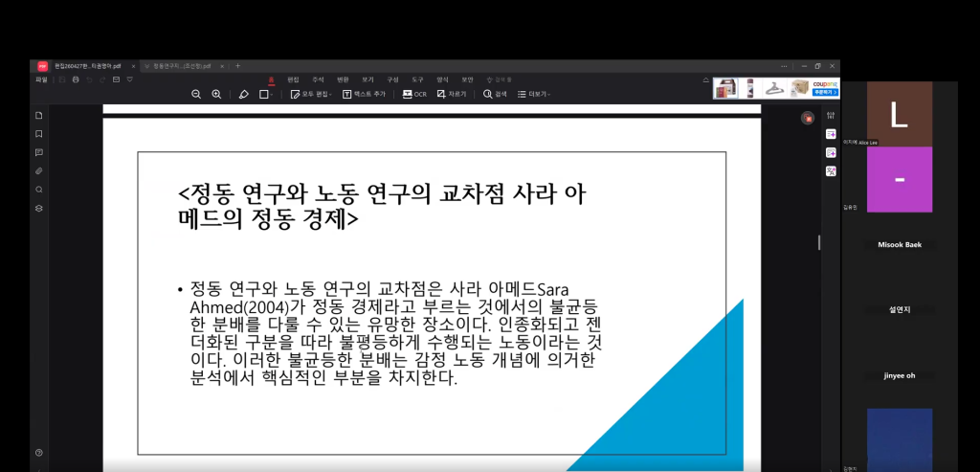Image resolution: width=980 pixels, height=472 pixels.
Task: Expand the 더보기 dropdown
Action: [534, 95]
